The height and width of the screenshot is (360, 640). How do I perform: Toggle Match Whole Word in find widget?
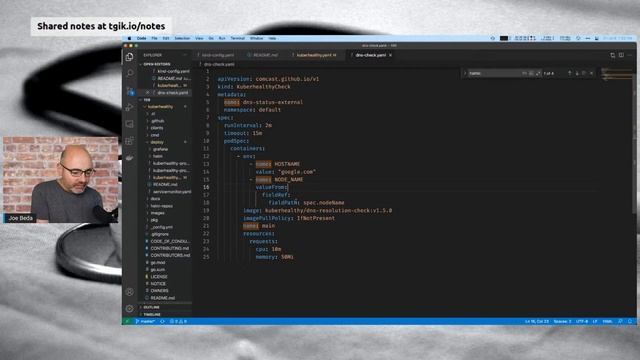pyautogui.click(x=531, y=73)
